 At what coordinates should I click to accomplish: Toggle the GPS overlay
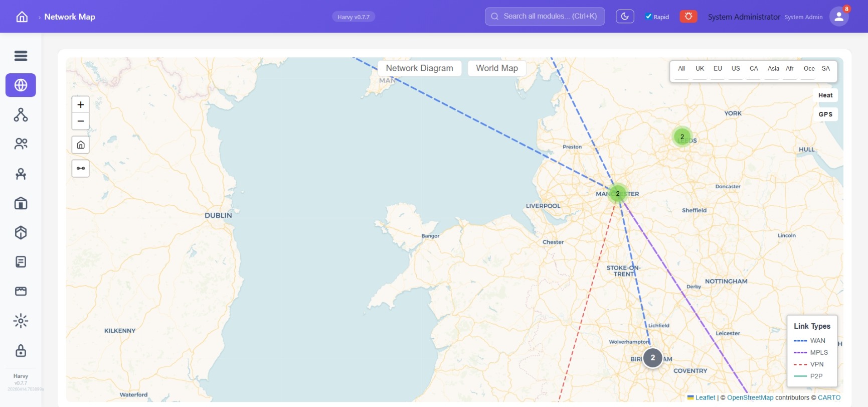825,114
